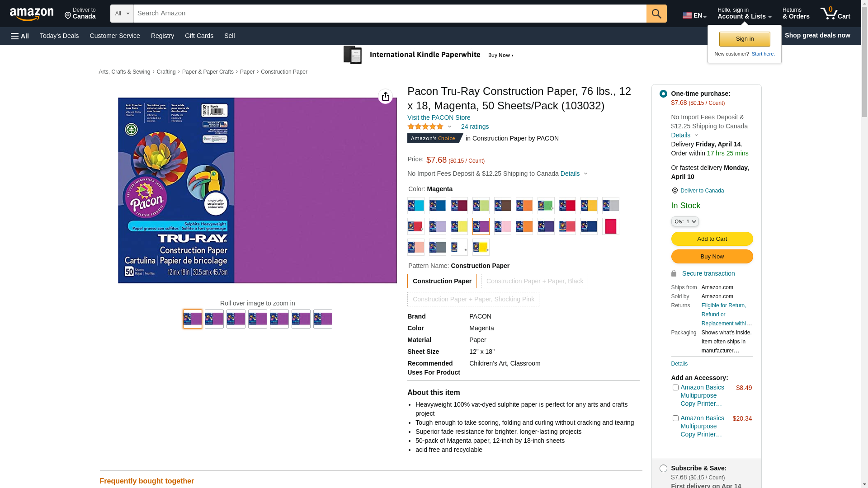Image resolution: width=868 pixels, height=488 pixels.
Task: Click in the Search Amazon field
Action: [389, 14]
